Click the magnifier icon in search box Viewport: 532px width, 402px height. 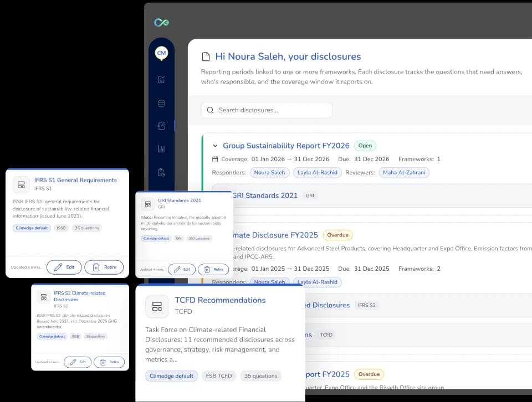pos(211,110)
